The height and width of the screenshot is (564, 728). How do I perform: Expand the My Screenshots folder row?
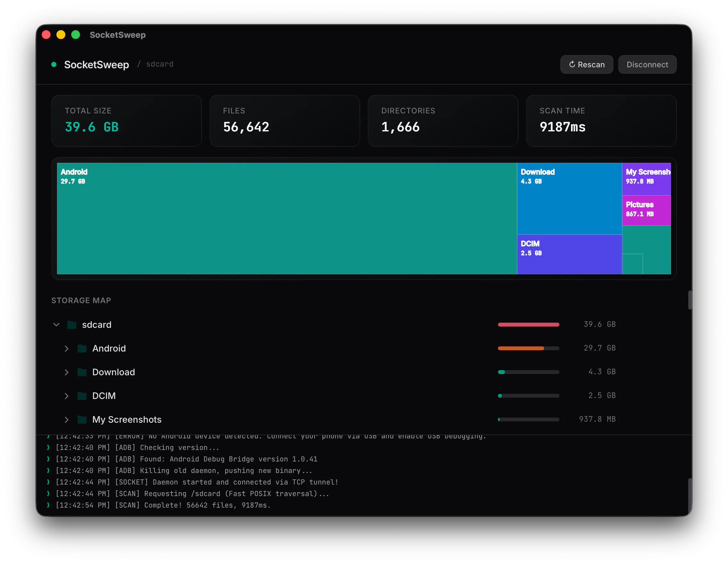click(x=67, y=419)
